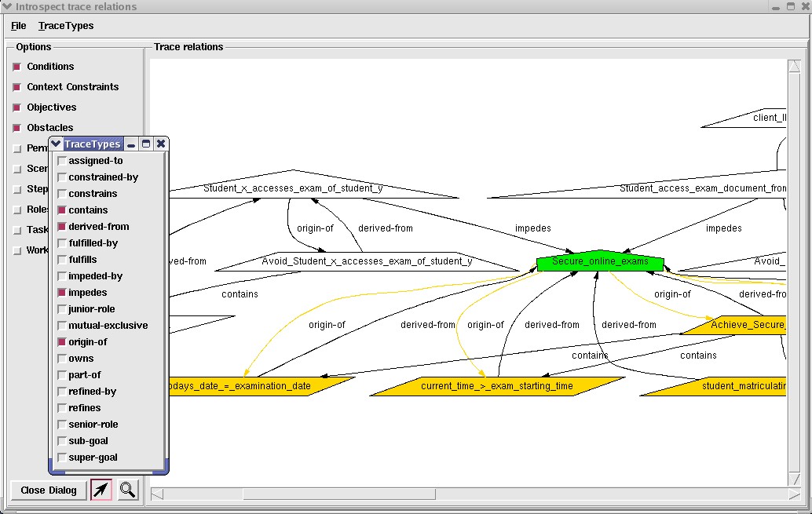The image size is (812, 514).
Task: Open the File menu
Action: click(x=19, y=26)
